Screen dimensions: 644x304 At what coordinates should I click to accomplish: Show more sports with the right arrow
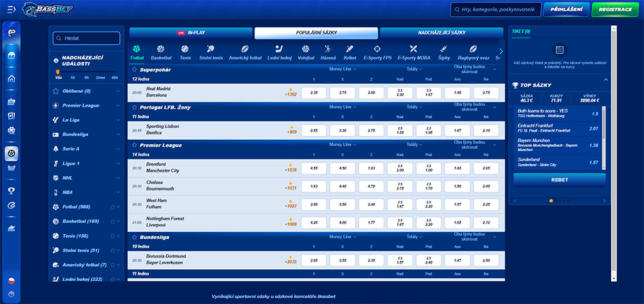click(500, 52)
